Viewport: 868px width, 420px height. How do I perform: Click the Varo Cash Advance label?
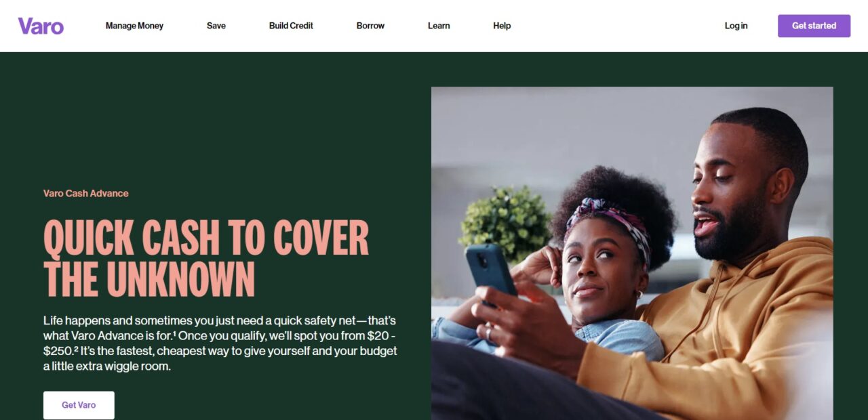pyautogui.click(x=86, y=193)
